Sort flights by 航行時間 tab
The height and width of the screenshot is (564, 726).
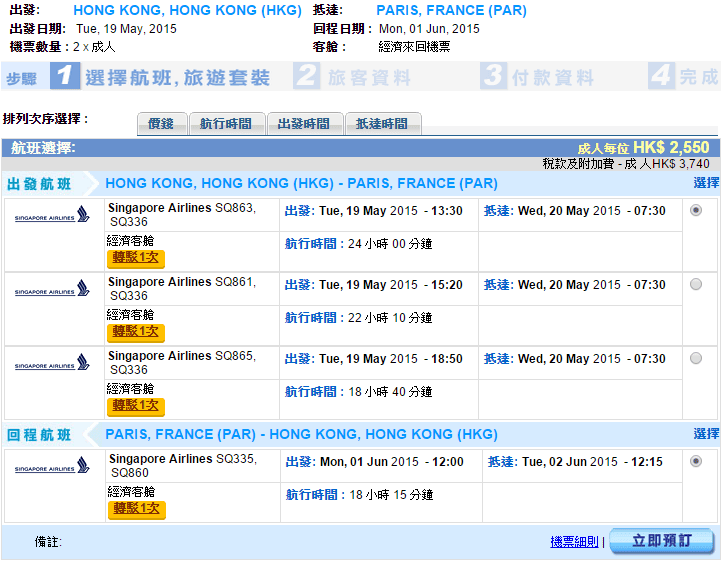pyautogui.click(x=226, y=124)
